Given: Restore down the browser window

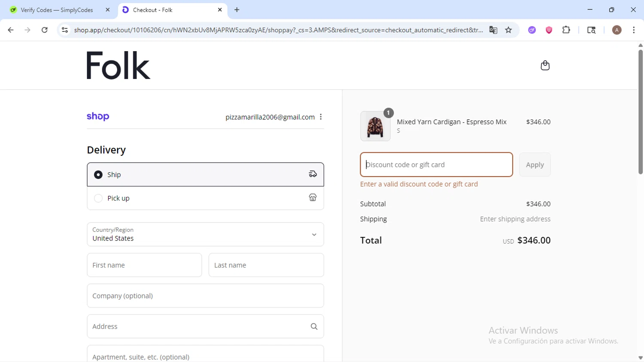Looking at the screenshot, I should tap(612, 9).
